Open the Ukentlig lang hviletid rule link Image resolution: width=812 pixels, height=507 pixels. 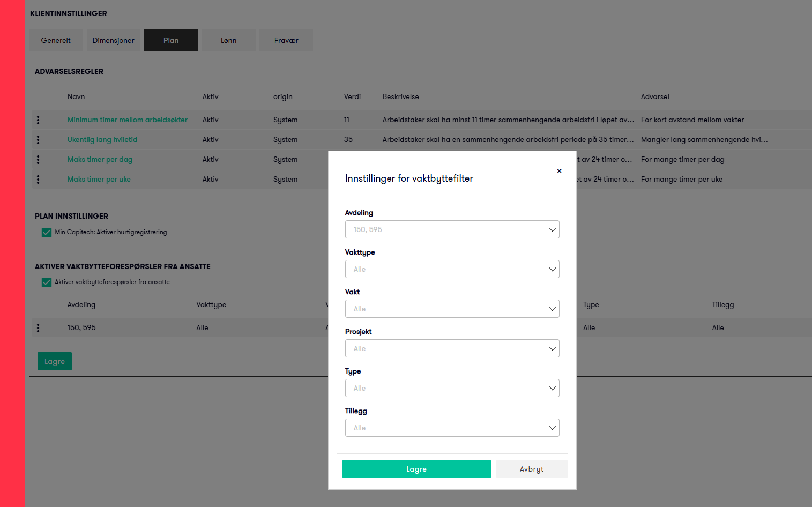102,140
